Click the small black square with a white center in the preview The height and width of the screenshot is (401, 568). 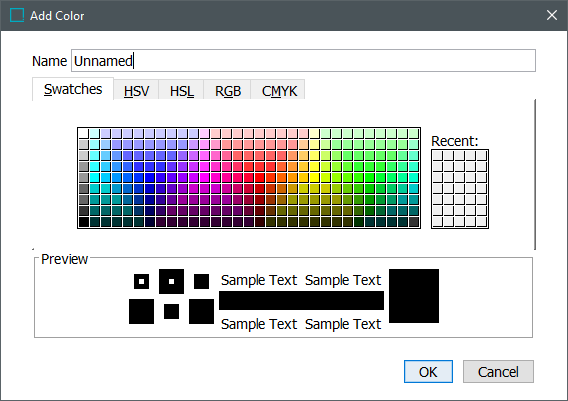pyautogui.click(x=141, y=281)
